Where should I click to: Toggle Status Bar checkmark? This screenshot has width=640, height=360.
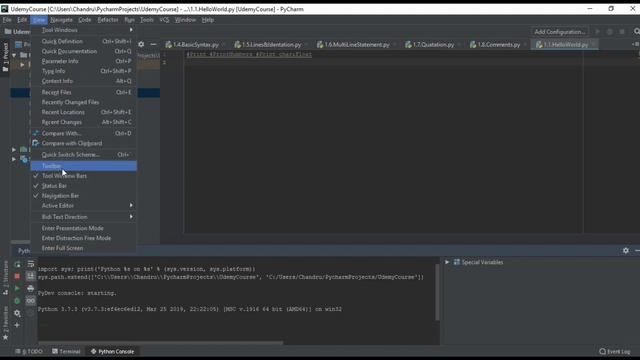pos(84,186)
